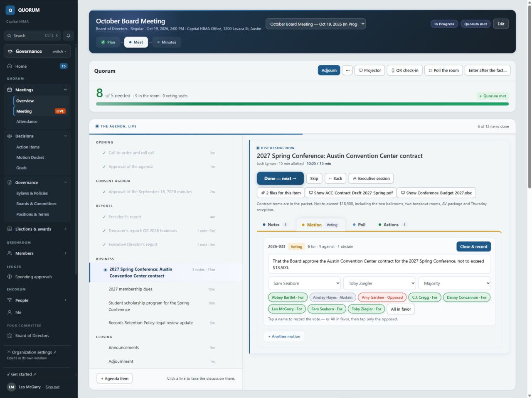Open the Sam Seaborn mover dropdown
This screenshot has width=532, height=398.
tap(304, 283)
